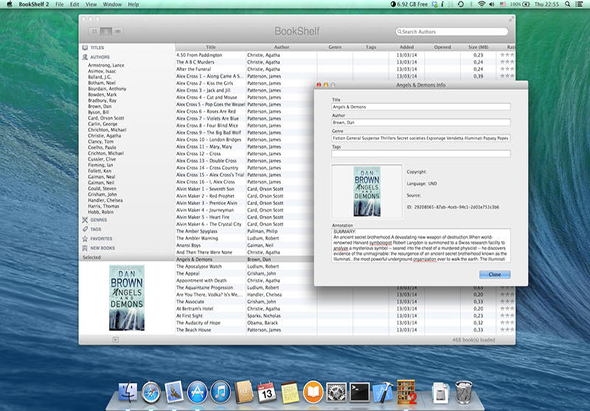Open the File menu

pos(59,4)
